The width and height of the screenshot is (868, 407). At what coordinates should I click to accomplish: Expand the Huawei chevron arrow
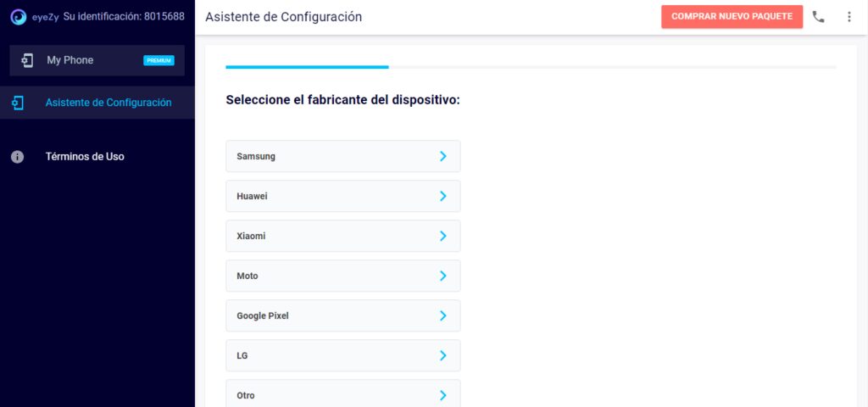[442, 196]
